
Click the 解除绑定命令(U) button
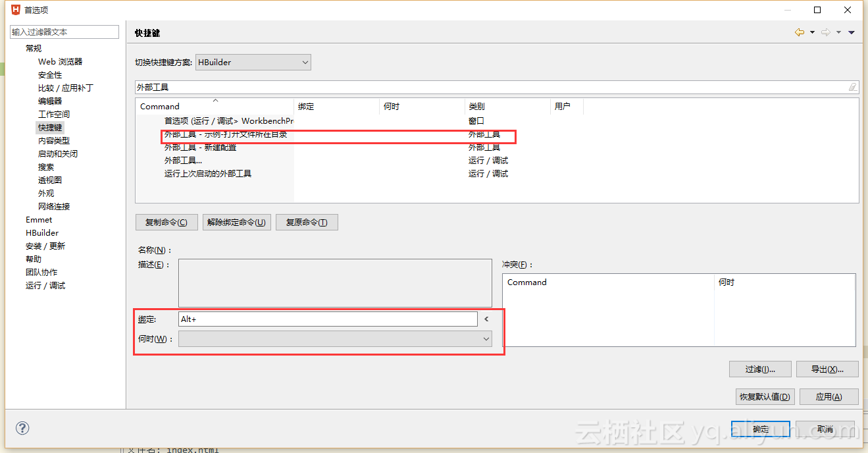pyautogui.click(x=237, y=222)
